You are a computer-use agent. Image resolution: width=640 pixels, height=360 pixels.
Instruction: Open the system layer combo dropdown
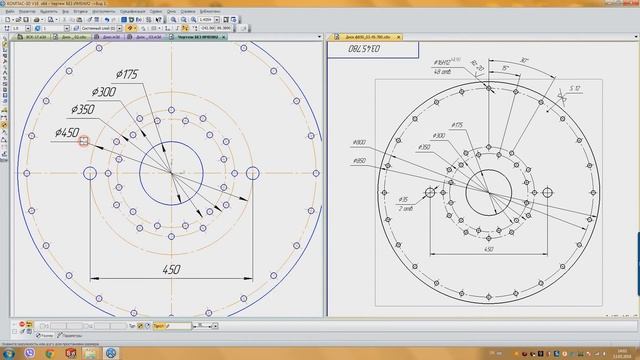120,29
